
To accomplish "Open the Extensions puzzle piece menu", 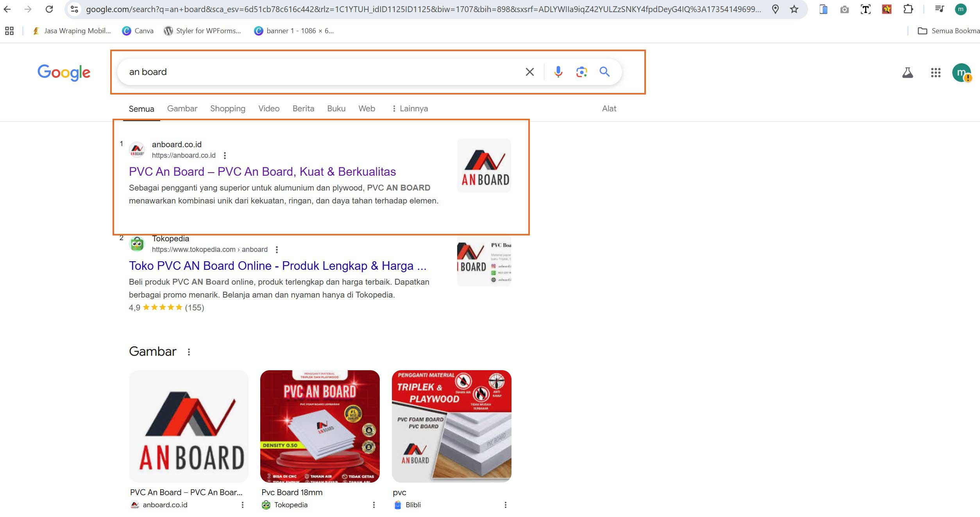I will 908,9.
